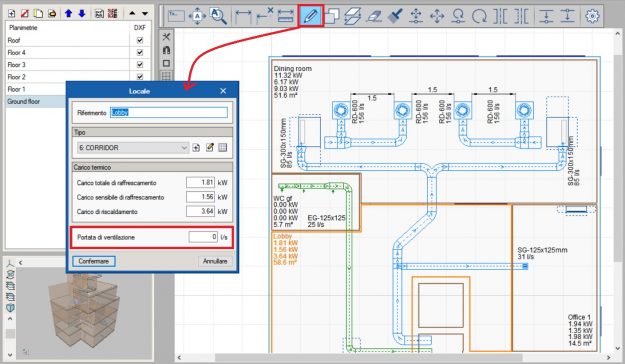The width and height of the screenshot is (625, 364).
Task: Click the four-arrow move icon
Action: pos(437,16)
